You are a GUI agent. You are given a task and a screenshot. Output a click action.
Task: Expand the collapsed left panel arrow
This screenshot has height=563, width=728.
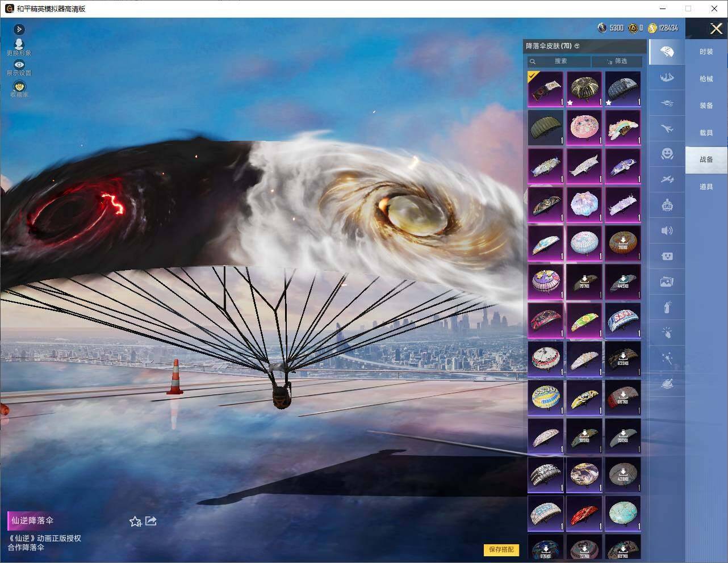[19, 29]
